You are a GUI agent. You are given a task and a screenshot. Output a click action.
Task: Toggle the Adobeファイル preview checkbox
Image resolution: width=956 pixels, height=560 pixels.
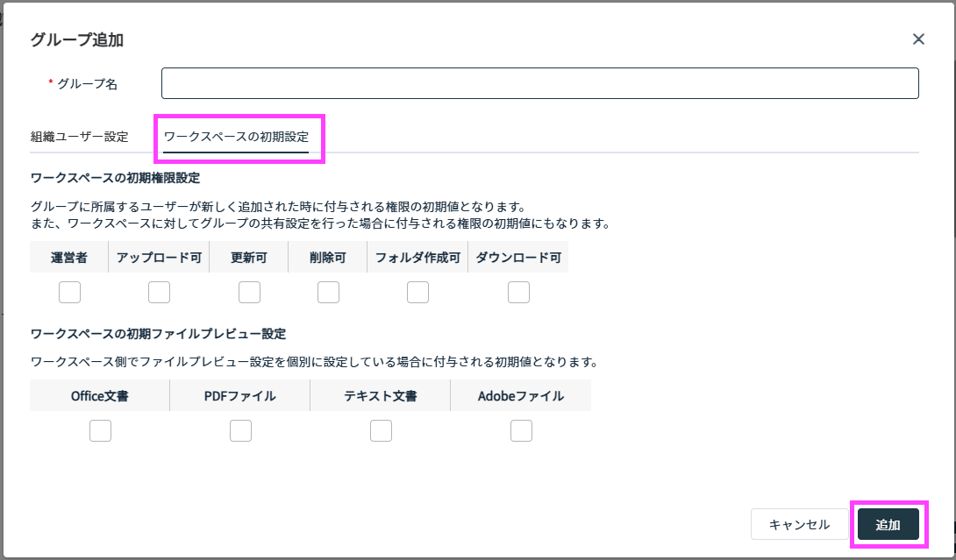521,431
